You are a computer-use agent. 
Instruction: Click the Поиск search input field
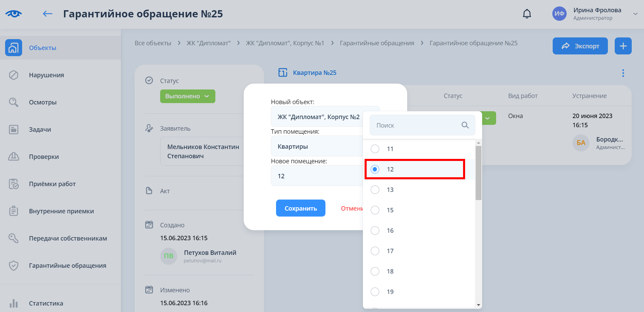[x=417, y=125]
